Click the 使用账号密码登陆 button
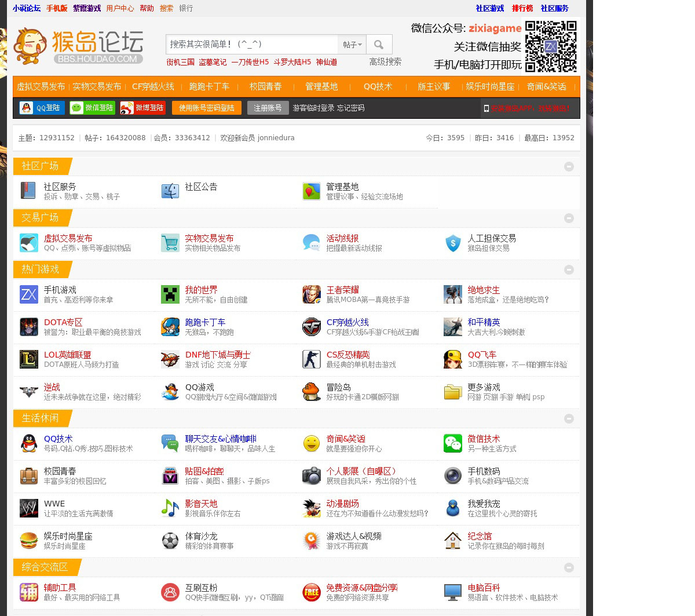The width and height of the screenshot is (695, 616). 206,108
